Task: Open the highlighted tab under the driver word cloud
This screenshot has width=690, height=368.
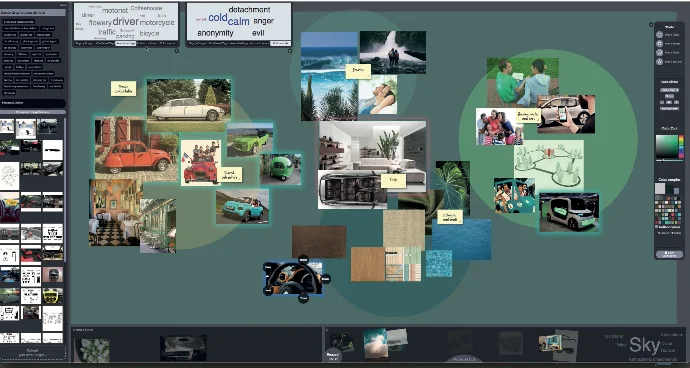Action: tap(126, 44)
